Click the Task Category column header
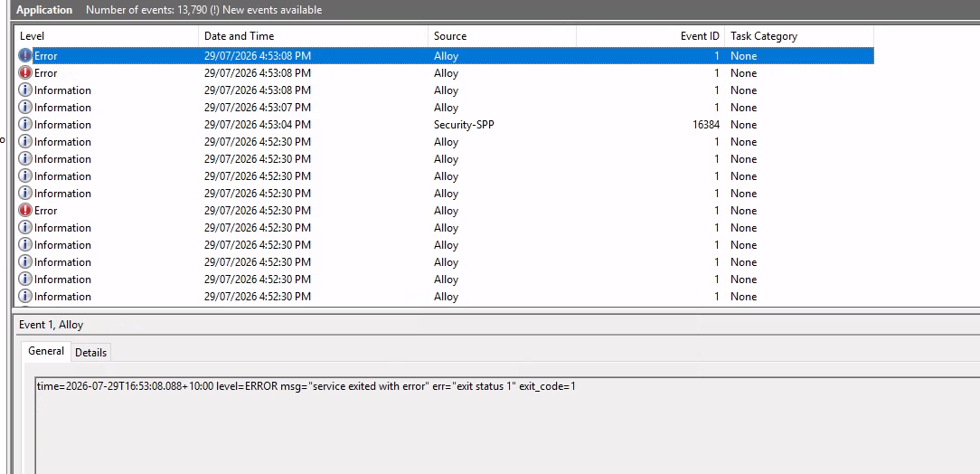 point(799,36)
